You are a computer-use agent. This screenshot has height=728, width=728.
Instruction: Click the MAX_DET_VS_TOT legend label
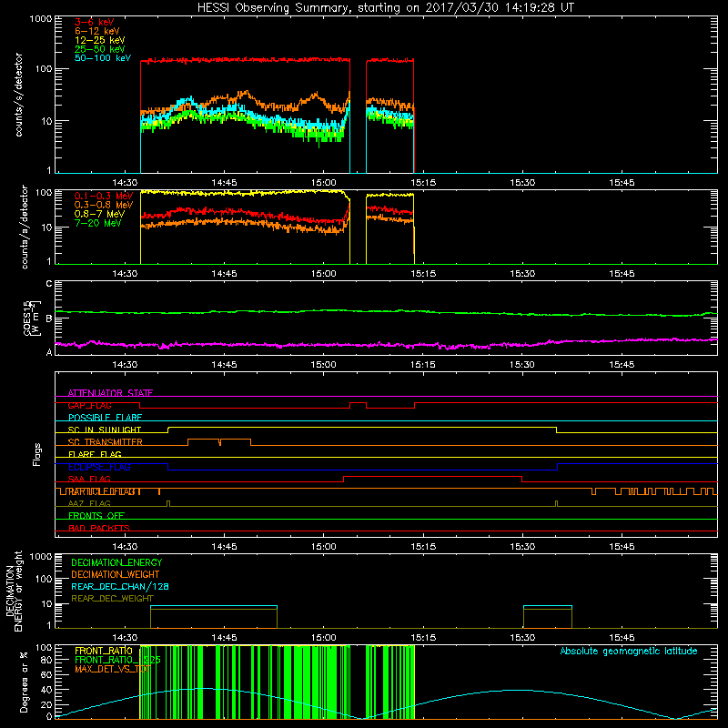(113, 669)
